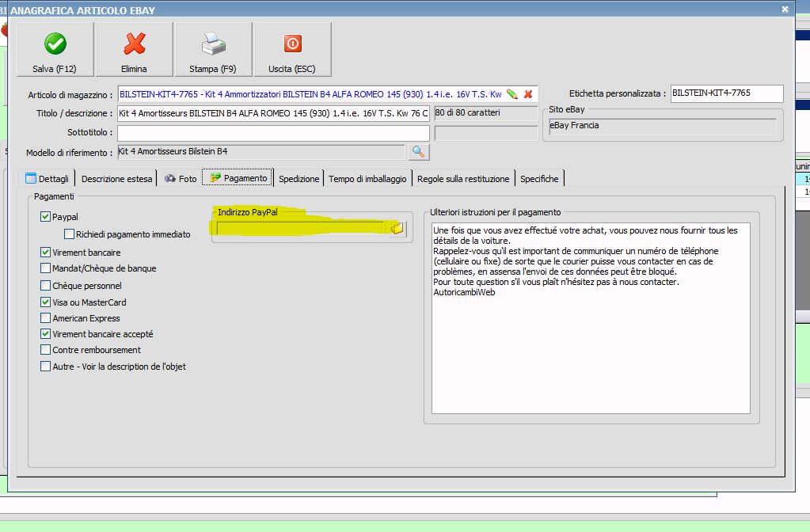Click the Indirizzo PayPal address field
This screenshot has width=810, height=532.
pyautogui.click(x=302, y=228)
